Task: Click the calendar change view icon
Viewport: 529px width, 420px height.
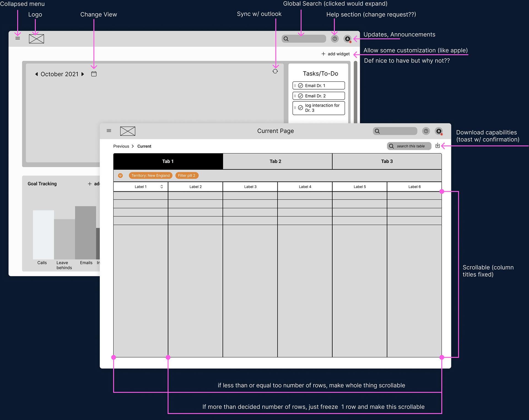Action: point(94,74)
